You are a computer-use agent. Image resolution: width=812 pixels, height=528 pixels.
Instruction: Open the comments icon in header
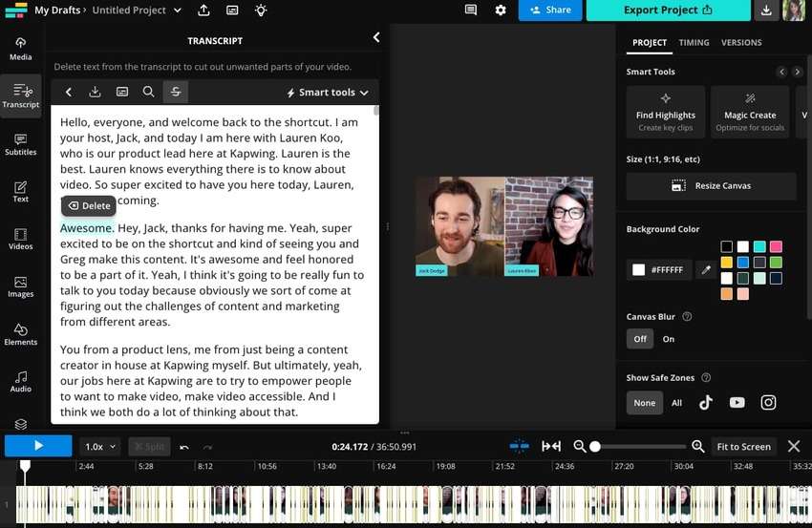(471, 10)
